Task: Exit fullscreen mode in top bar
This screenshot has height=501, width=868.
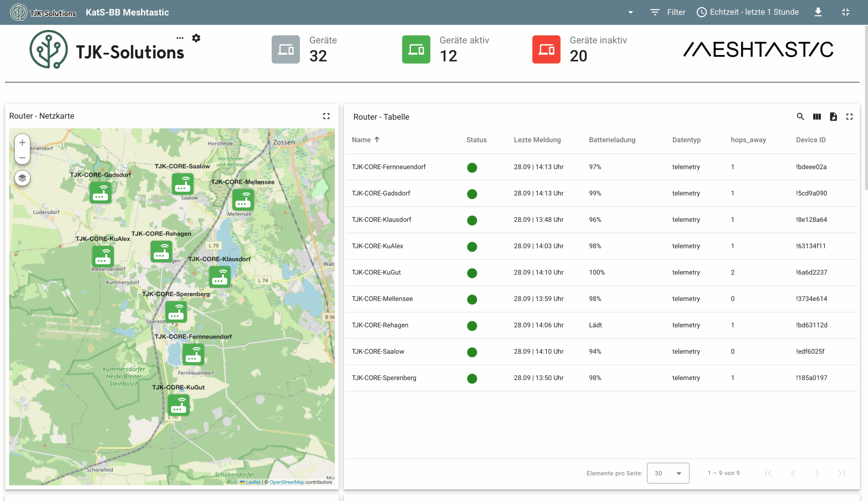Action: [x=845, y=12]
